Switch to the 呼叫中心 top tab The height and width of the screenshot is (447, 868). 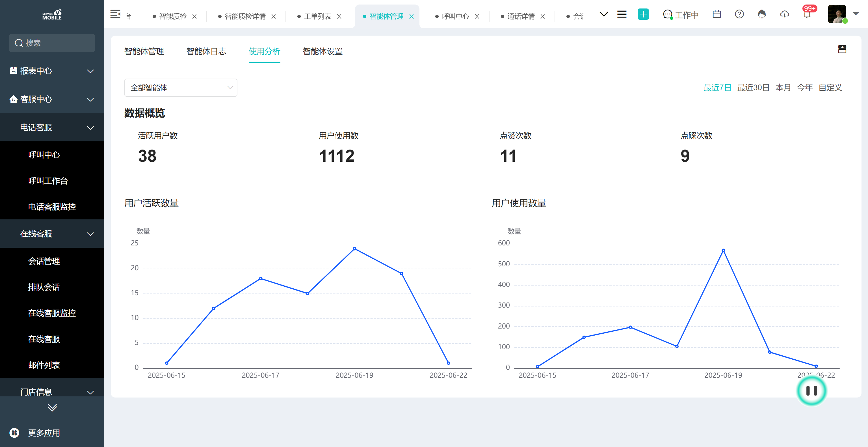coord(455,16)
